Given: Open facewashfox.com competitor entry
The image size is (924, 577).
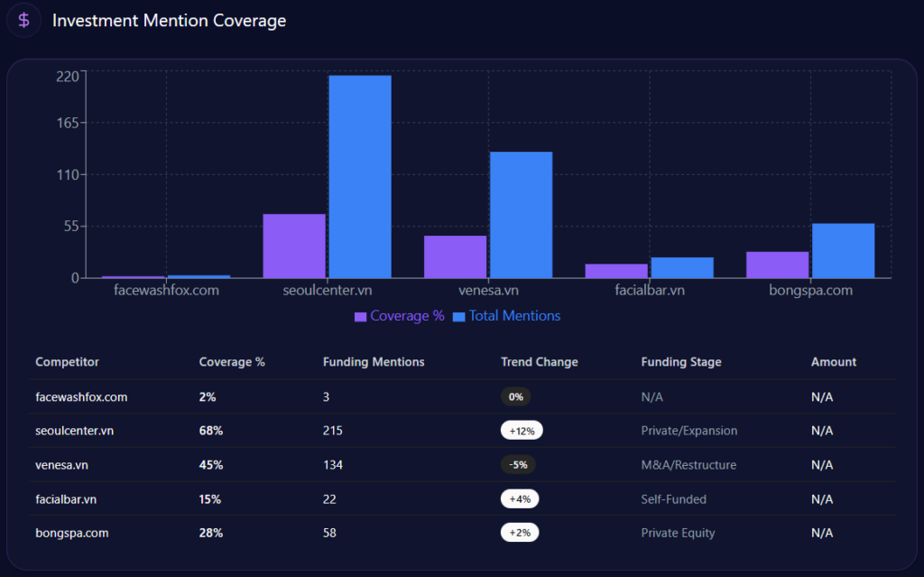Looking at the screenshot, I should [81, 396].
